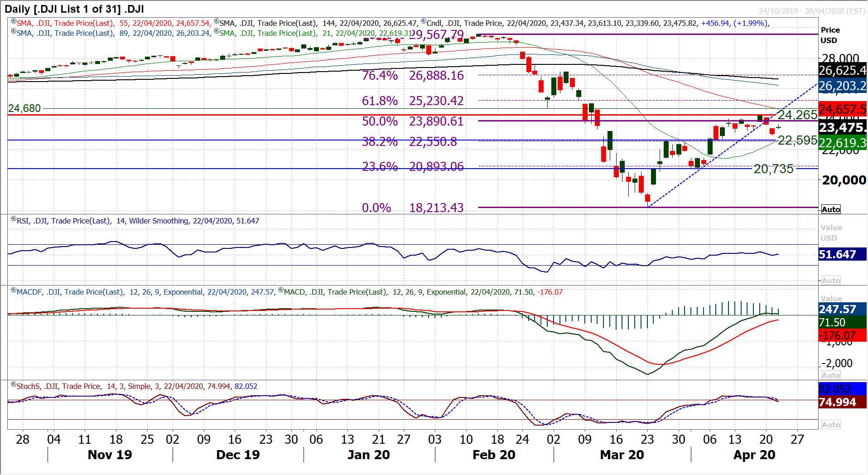Click the Stochastic 74.994 value tag

843,402
